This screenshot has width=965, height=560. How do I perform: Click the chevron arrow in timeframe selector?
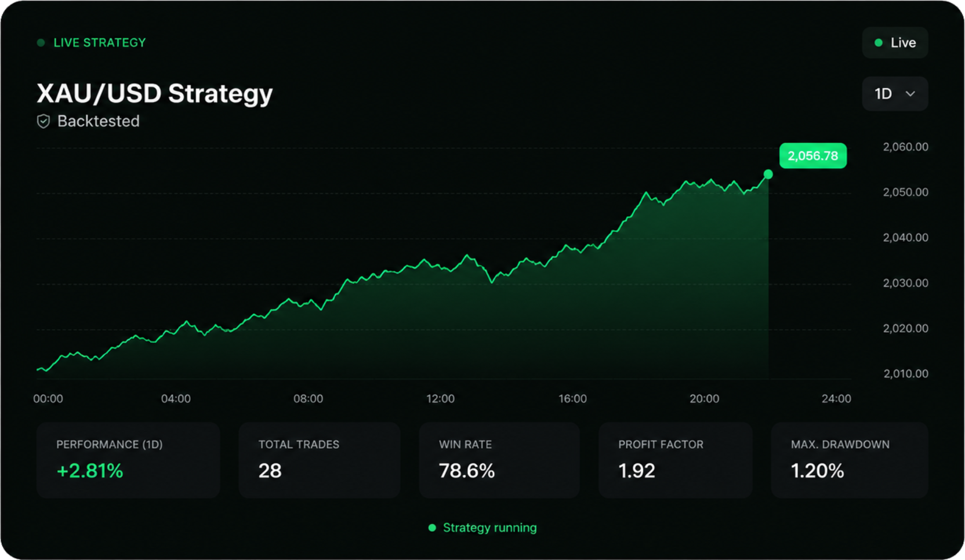click(x=910, y=94)
